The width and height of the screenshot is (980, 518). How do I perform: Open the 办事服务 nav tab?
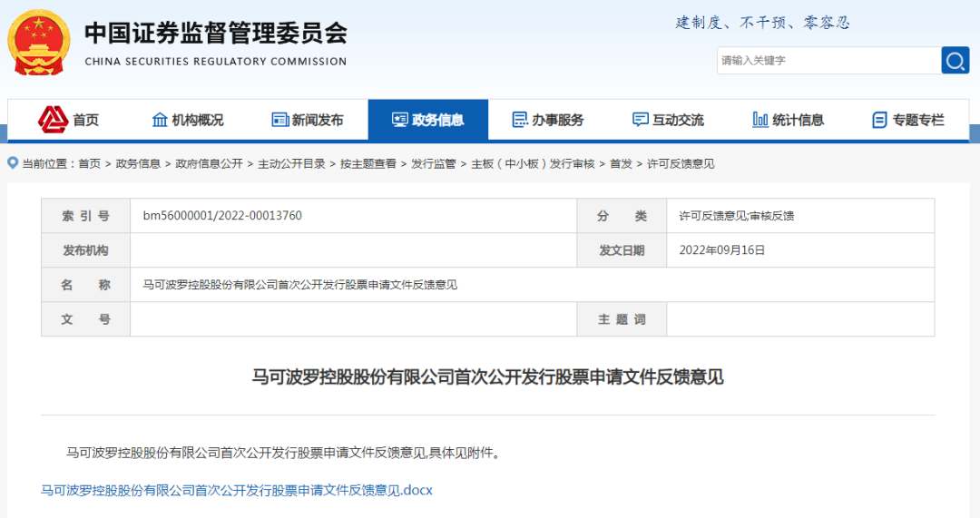[548, 120]
